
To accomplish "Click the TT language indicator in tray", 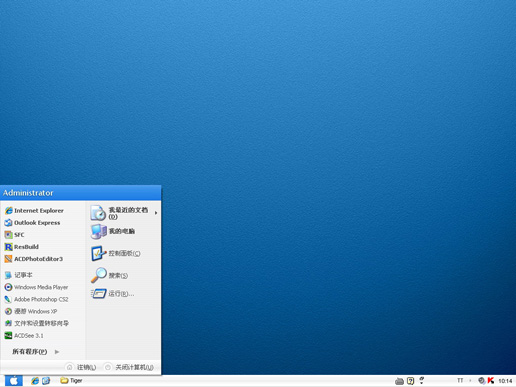I will click(x=460, y=380).
